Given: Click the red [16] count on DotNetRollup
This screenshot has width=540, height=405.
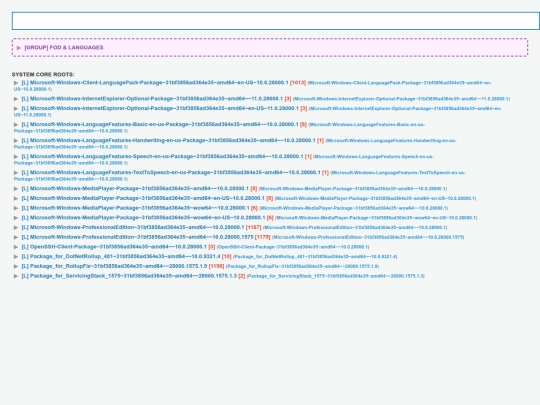Looking at the screenshot, I should tap(227, 257).
